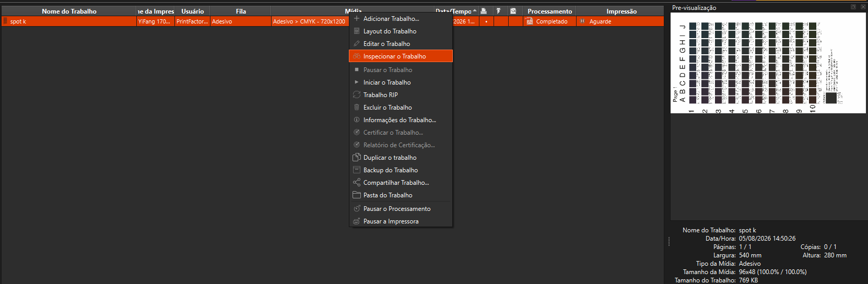Select Pausar o Processamento
Viewport: 868px width, 284px height.
[401, 209]
